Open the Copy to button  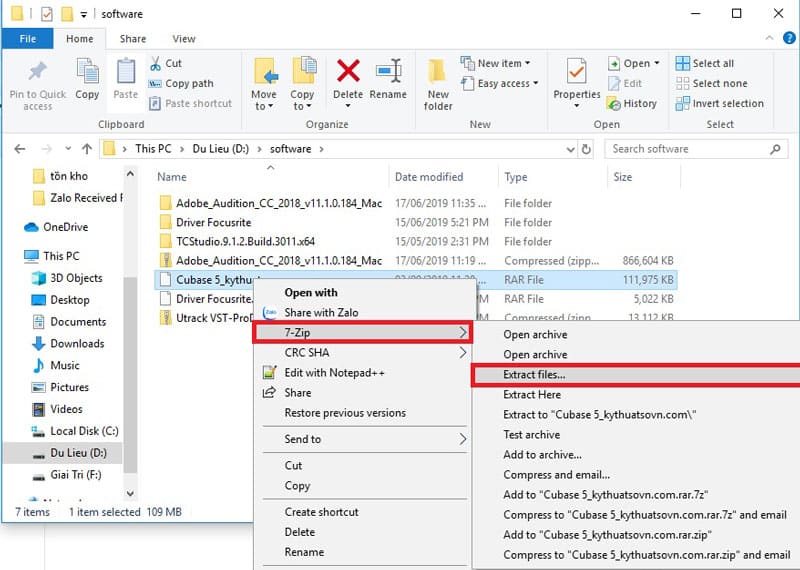(x=303, y=84)
